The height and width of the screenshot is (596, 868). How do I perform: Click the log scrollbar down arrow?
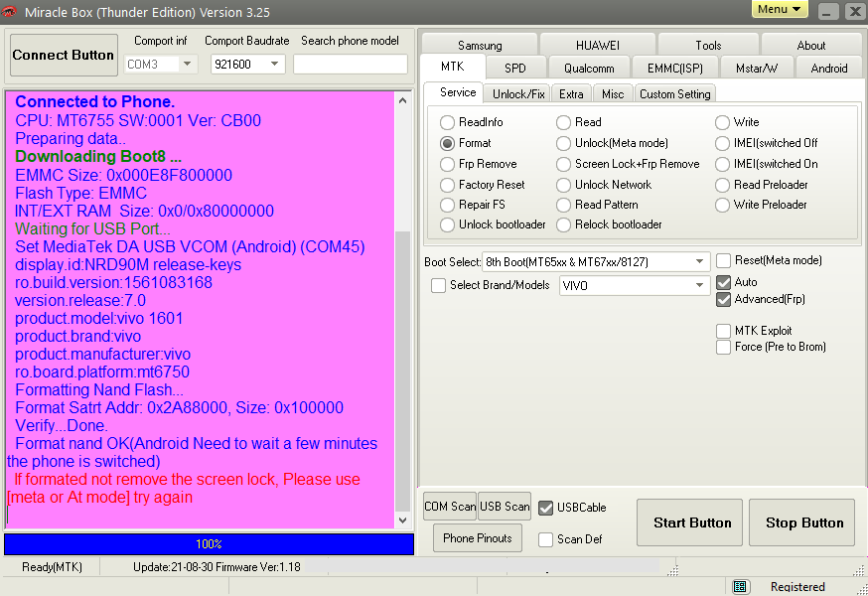coord(402,521)
